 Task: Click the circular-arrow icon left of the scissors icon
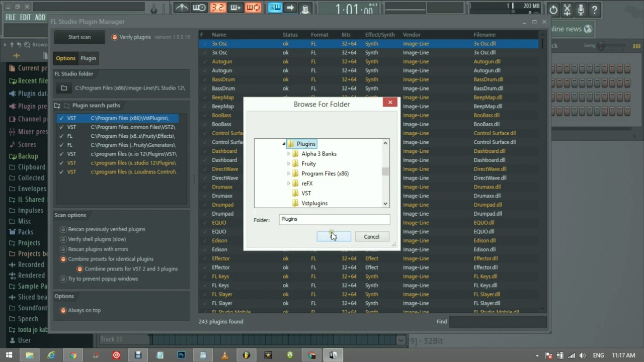[x=553, y=10]
